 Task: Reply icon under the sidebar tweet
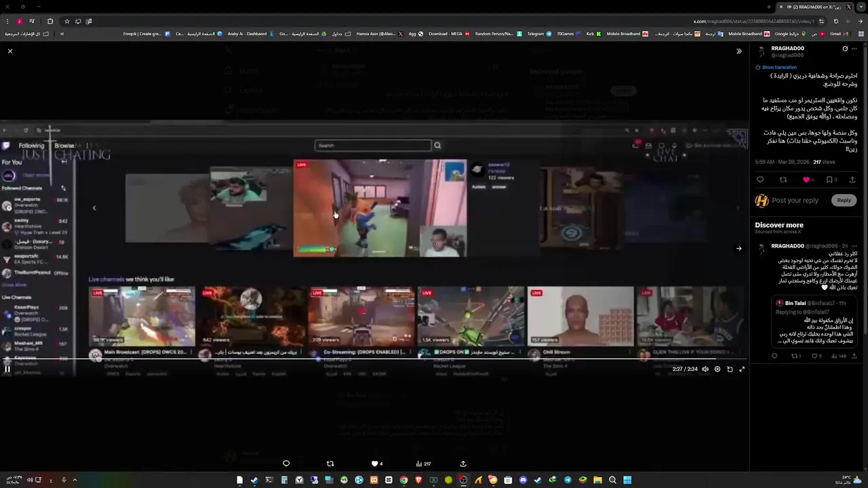[x=760, y=180]
